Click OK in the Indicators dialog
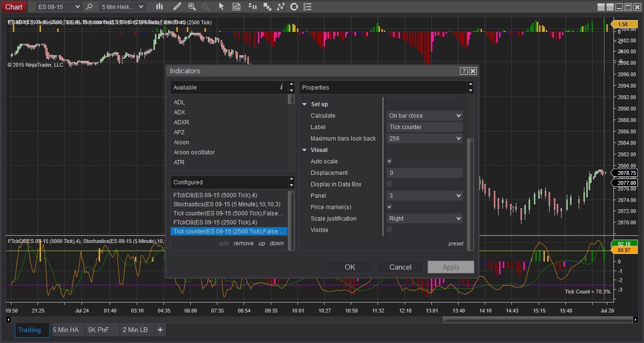The height and width of the screenshot is (343, 644). 350,267
